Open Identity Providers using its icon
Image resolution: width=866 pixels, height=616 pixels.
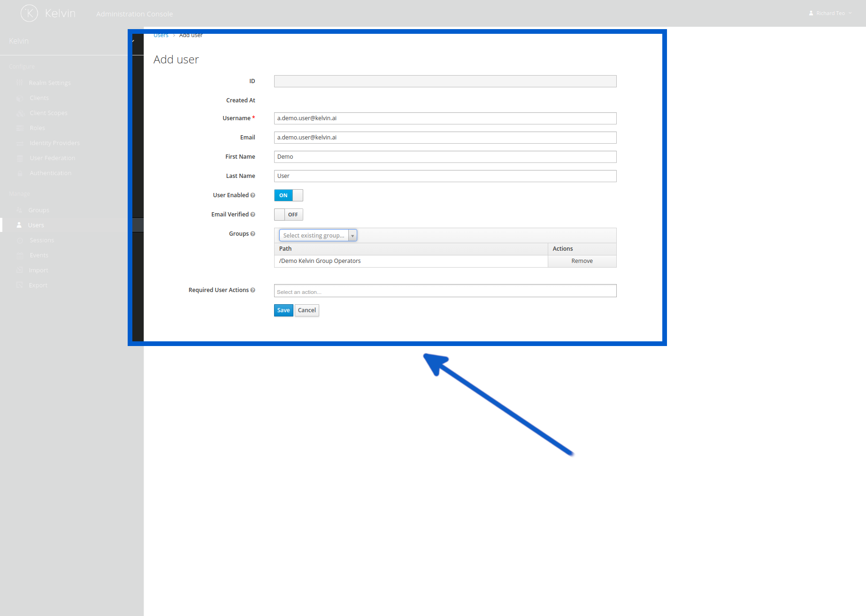(19, 143)
